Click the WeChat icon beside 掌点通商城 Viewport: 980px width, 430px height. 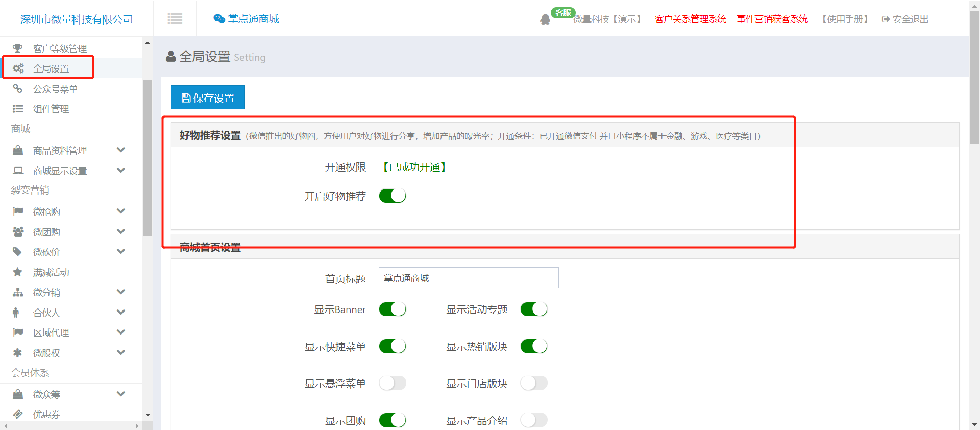(x=219, y=19)
